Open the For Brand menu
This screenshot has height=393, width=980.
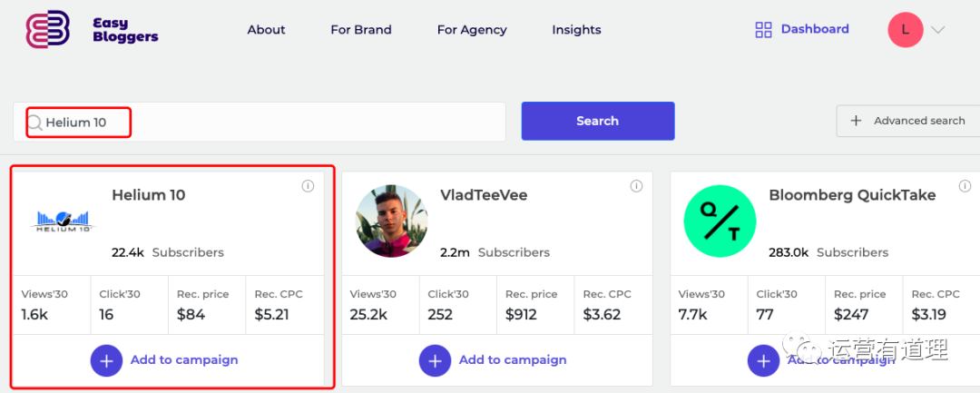pos(361,30)
